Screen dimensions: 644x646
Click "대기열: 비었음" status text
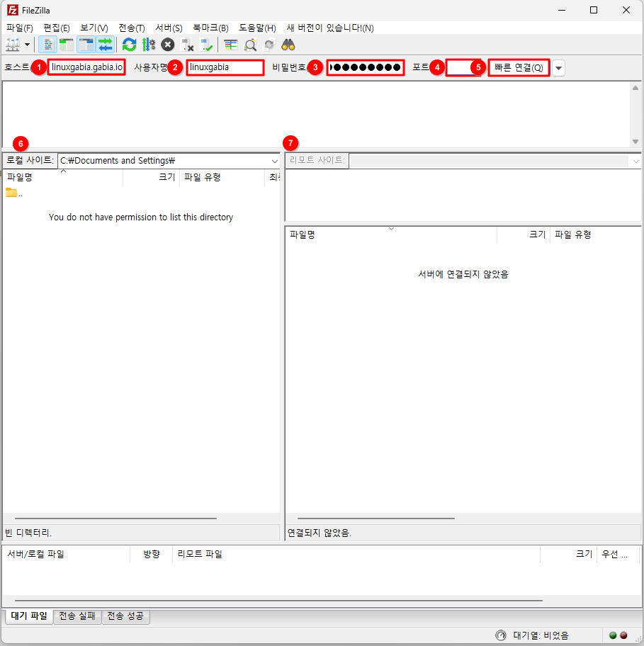pos(541,635)
